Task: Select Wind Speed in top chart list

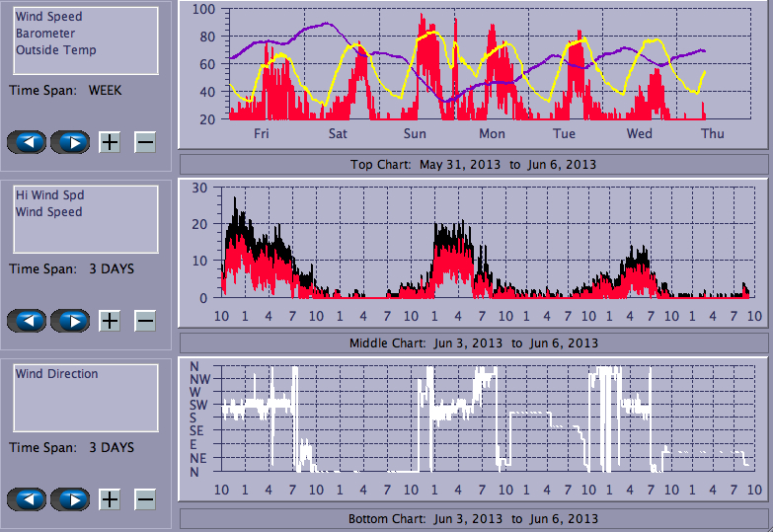Action: click(48, 17)
